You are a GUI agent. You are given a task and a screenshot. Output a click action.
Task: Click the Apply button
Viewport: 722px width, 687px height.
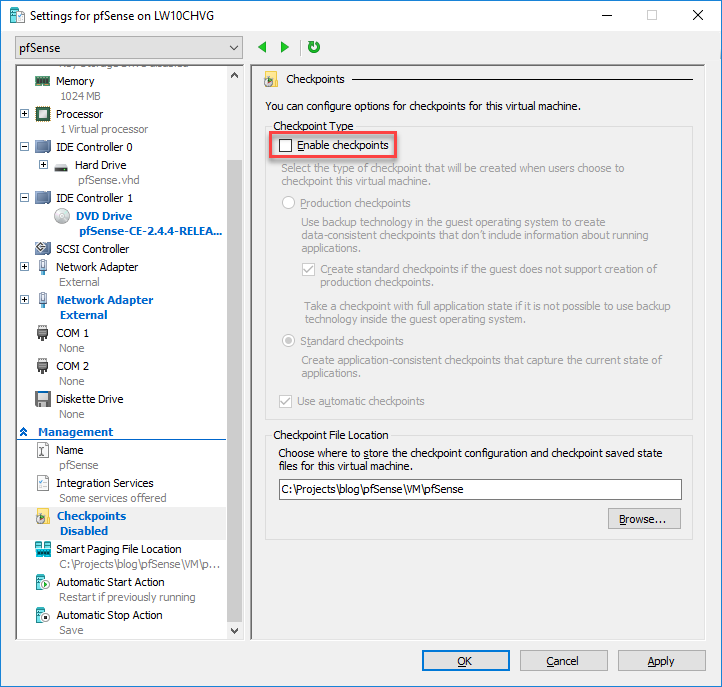coord(661,661)
